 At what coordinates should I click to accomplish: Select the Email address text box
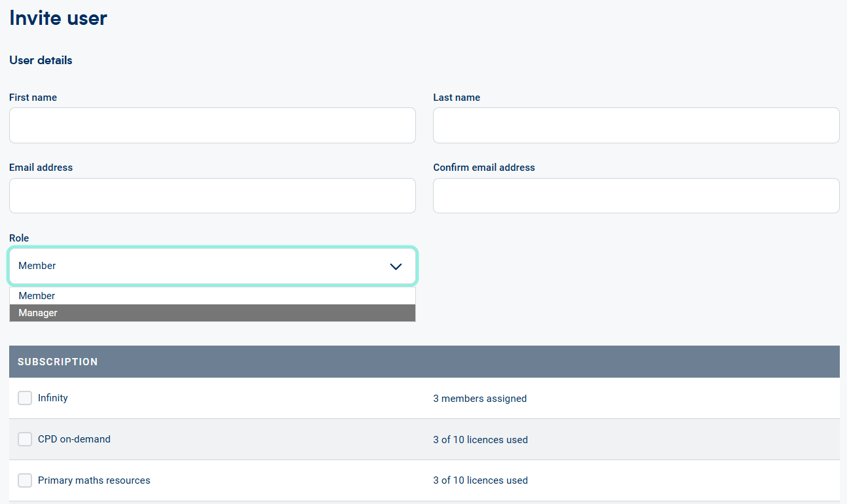212,196
